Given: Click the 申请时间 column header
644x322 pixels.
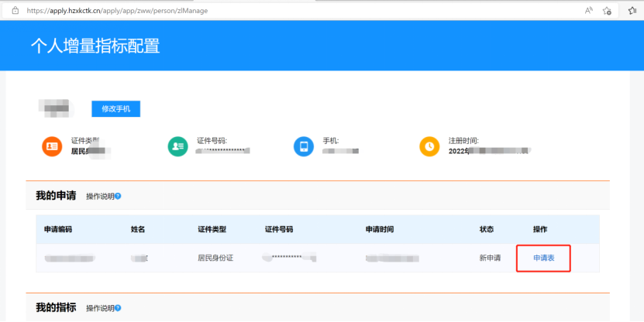Looking at the screenshot, I should click(x=380, y=230).
